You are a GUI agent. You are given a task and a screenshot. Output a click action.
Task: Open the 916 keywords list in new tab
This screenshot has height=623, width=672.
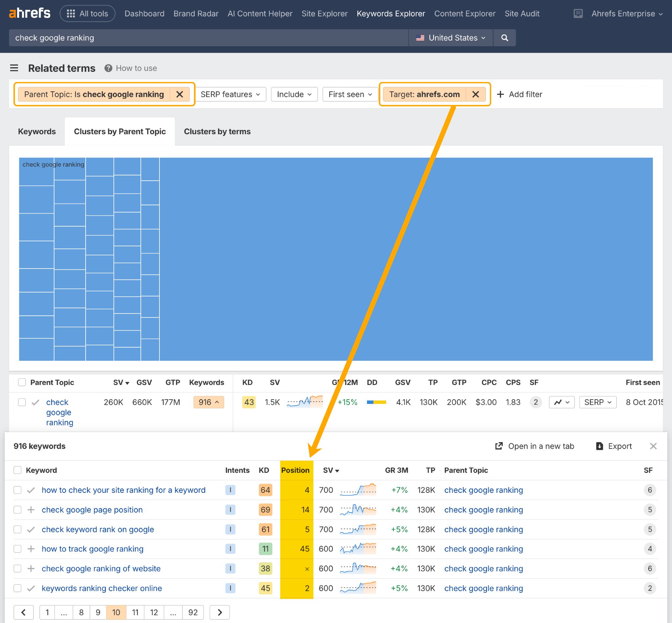(534, 446)
